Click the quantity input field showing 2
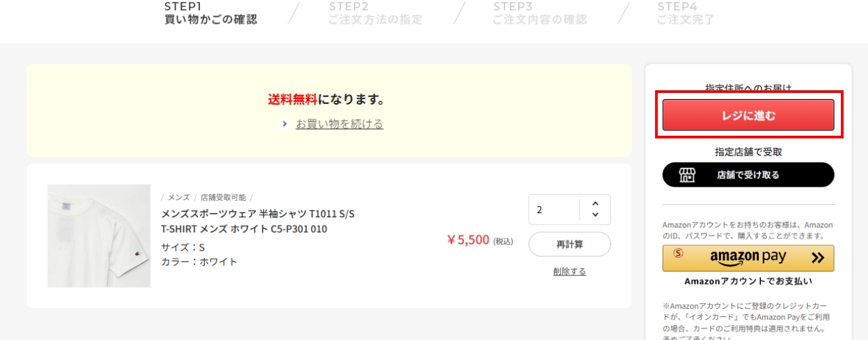Image resolution: width=868 pixels, height=340 pixels. (555, 210)
